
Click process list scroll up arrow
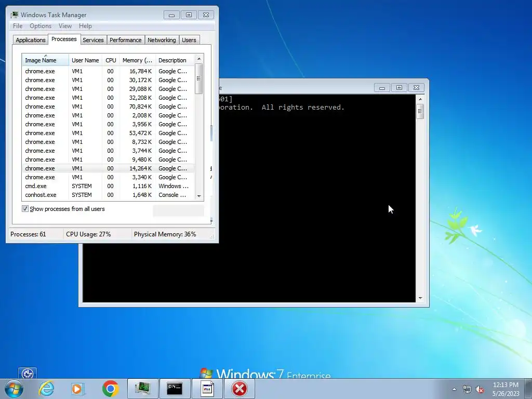tap(199, 59)
